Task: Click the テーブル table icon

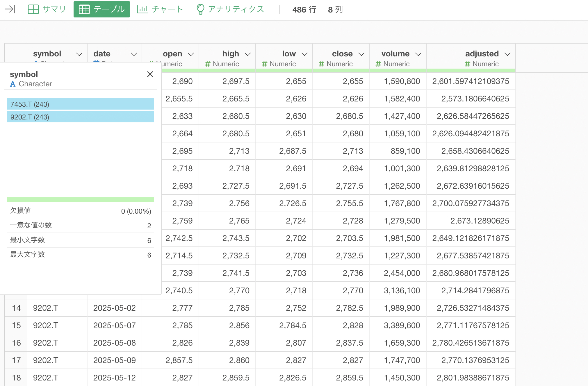Action: click(84, 9)
